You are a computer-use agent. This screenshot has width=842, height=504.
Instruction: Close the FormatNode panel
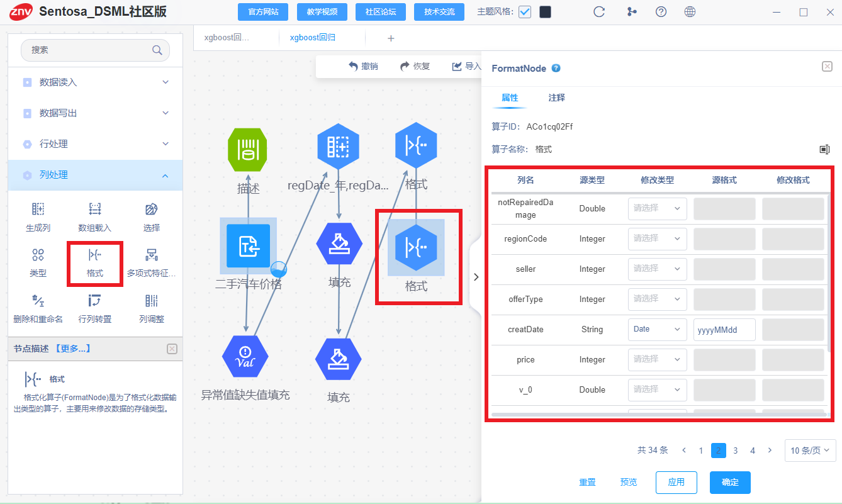[x=827, y=66]
